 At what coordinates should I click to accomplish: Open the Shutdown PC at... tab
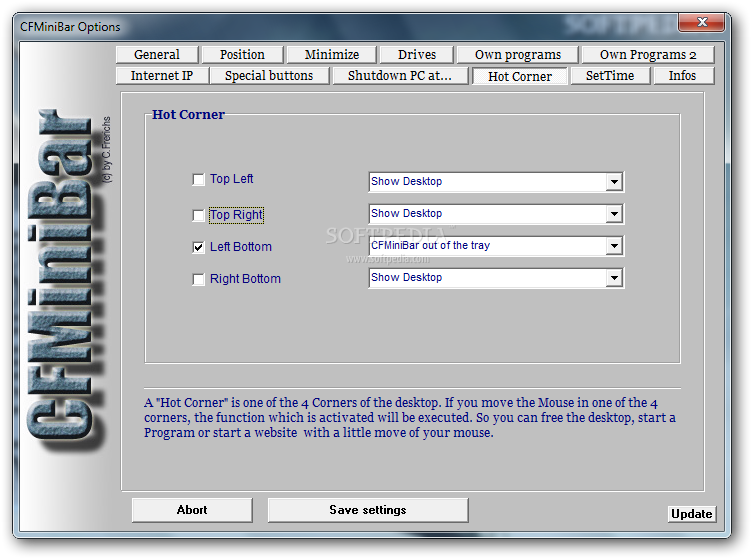click(400, 76)
